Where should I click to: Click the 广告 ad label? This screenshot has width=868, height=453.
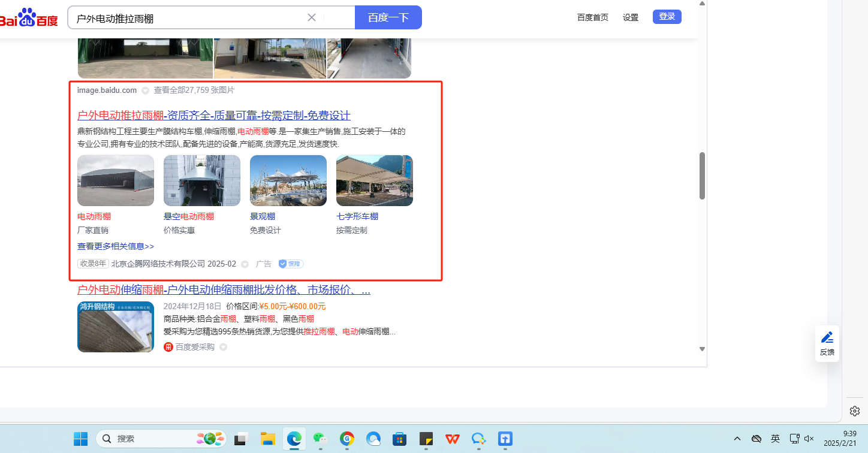click(x=264, y=264)
